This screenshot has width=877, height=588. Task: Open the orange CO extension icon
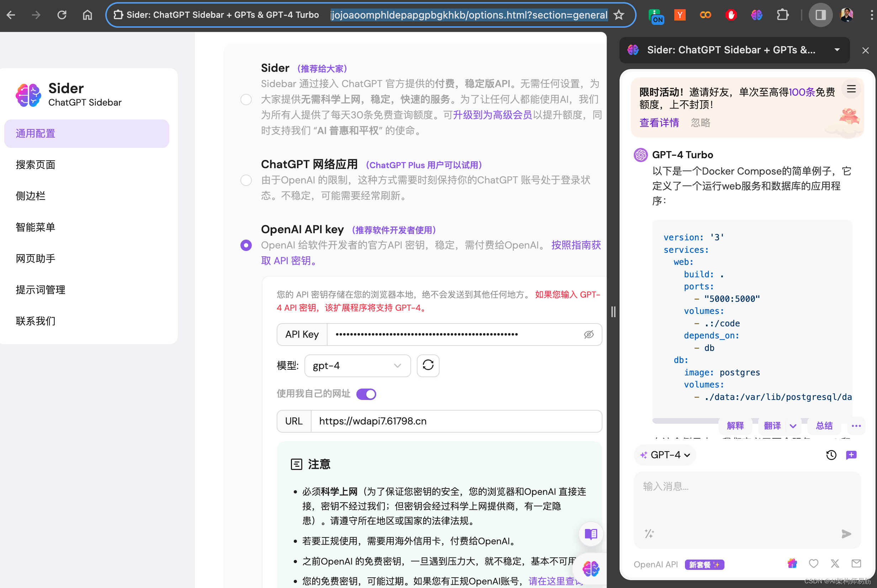coord(705,15)
